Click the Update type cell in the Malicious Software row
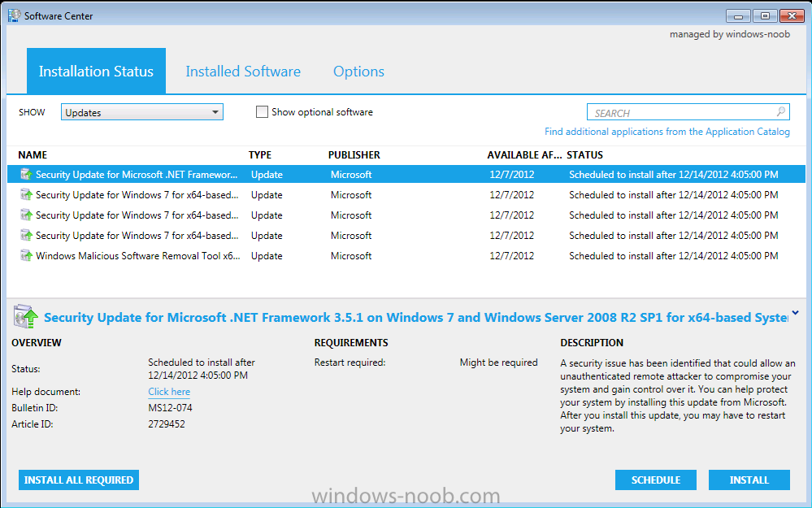The width and height of the screenshot is (812, 508). 267,256
